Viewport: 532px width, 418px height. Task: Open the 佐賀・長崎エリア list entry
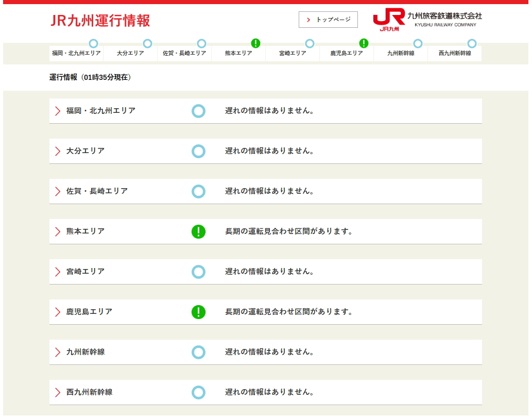click(266, 192)
